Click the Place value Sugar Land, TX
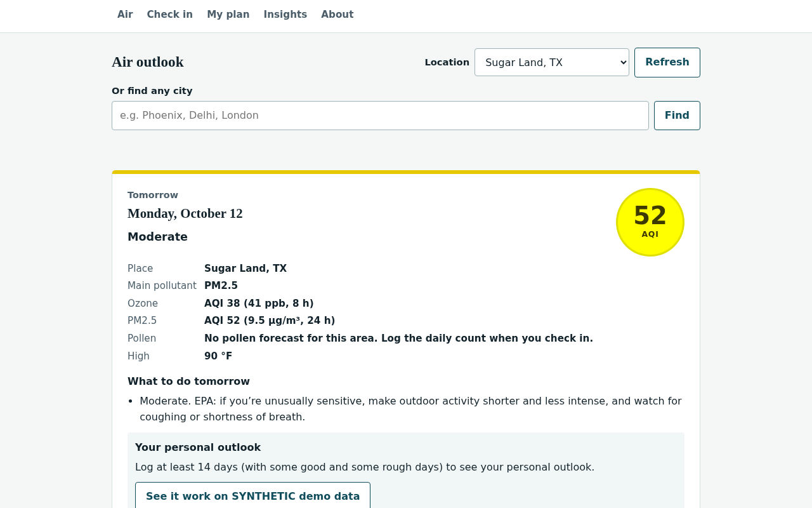The image size is (812, 508). coord(246,269)
